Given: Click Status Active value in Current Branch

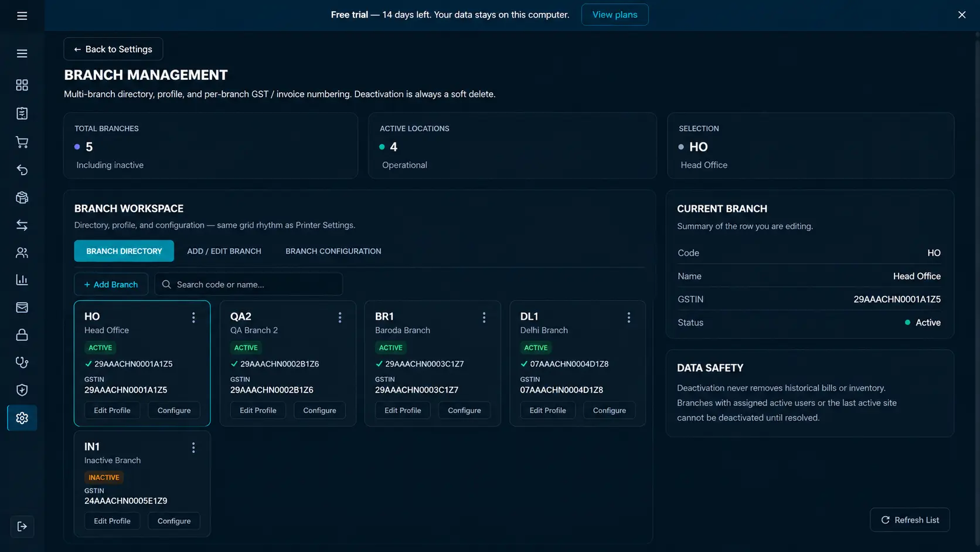Looking at the screenshot, I should coord(923,323).
